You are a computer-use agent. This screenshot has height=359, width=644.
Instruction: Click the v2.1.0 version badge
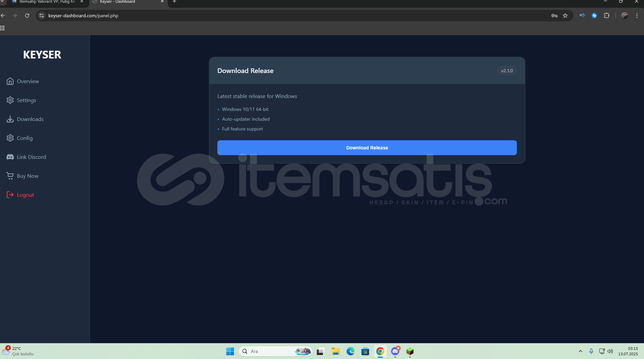tap(507, 71)
